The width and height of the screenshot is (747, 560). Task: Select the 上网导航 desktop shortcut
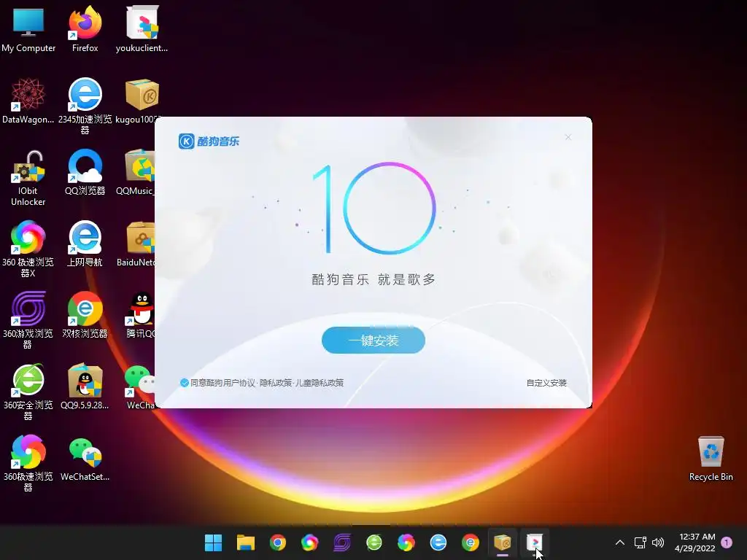point(85,244)
